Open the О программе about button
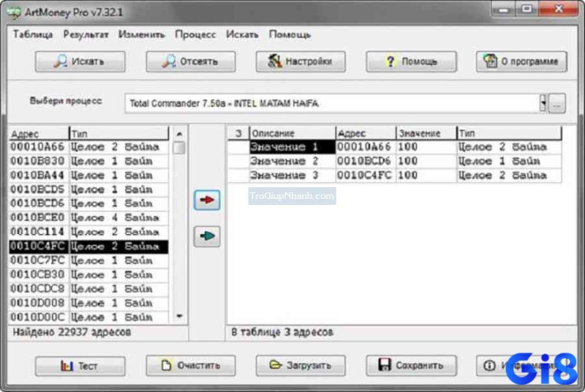The image size is (585, 392). click(x=521, y=61)
